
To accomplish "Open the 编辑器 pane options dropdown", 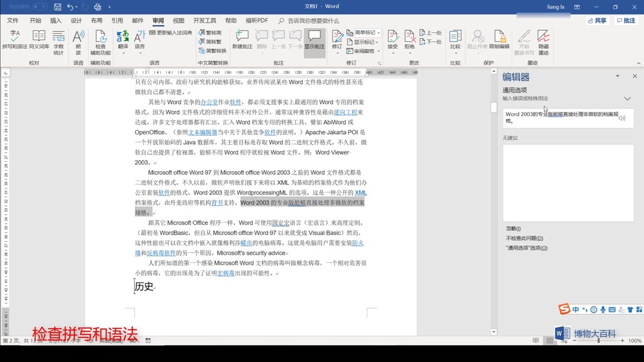I will (x=617, y=76).
